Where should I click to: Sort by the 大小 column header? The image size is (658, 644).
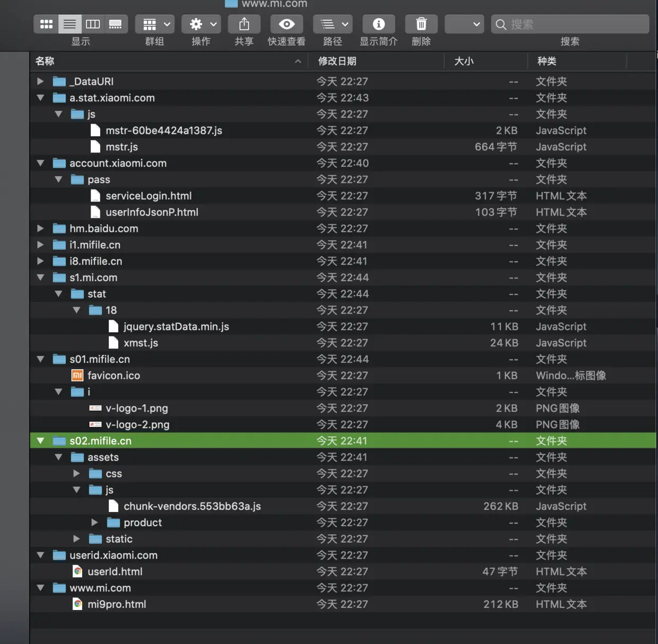click(464, 61)
